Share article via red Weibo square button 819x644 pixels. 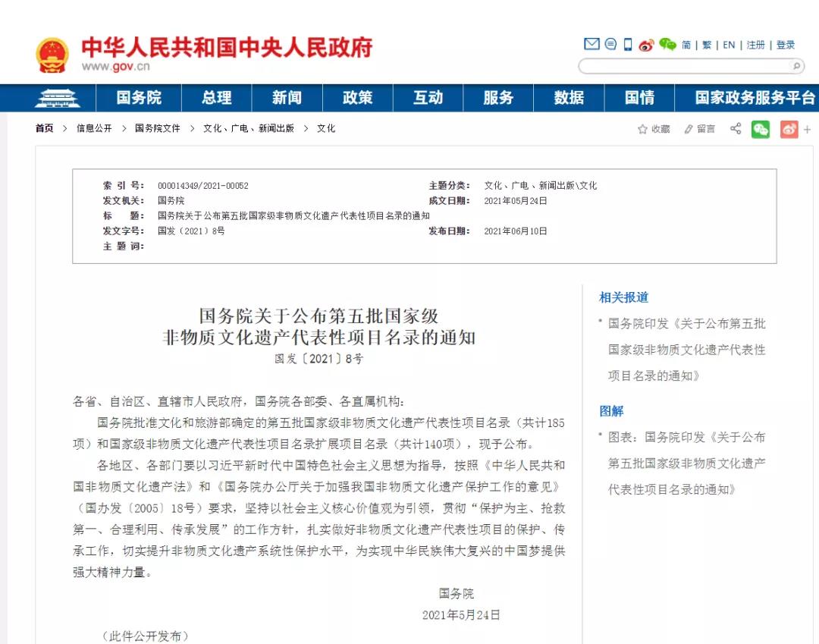click(x=789, y=129)
